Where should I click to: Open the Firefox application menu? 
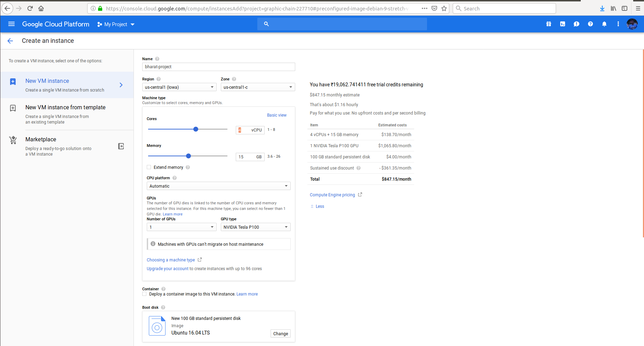point(638,8)
